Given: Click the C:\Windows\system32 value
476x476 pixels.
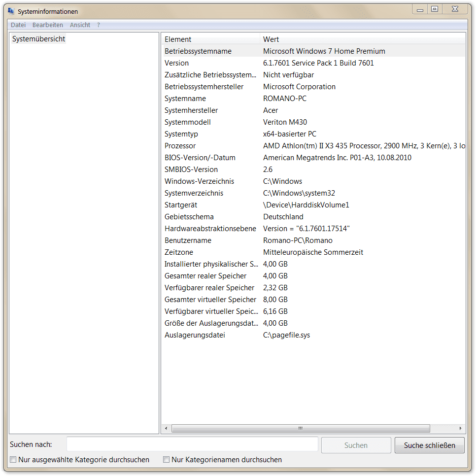Looking at the screenshot, I should pyautogui.click(x=299, y=193).
